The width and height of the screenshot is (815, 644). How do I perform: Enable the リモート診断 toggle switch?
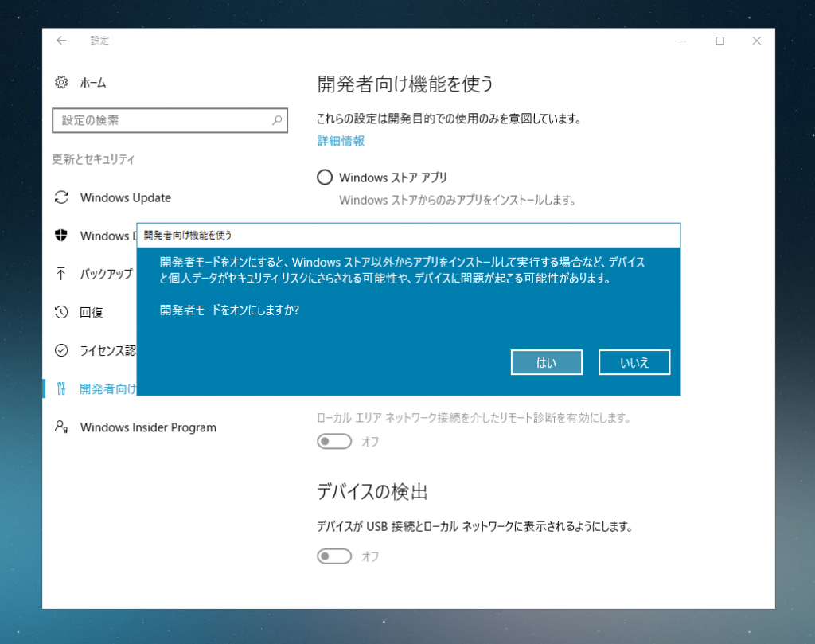tap(334, 441)
